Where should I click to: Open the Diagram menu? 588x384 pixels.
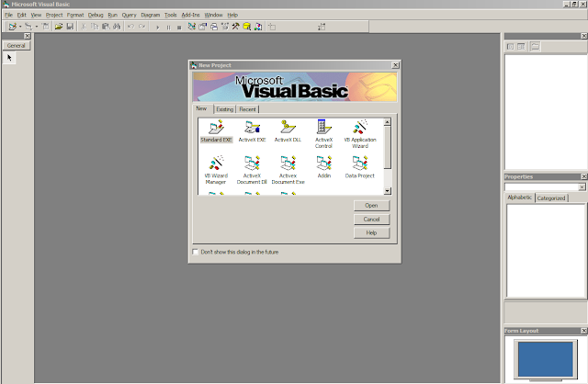point(151,15)
